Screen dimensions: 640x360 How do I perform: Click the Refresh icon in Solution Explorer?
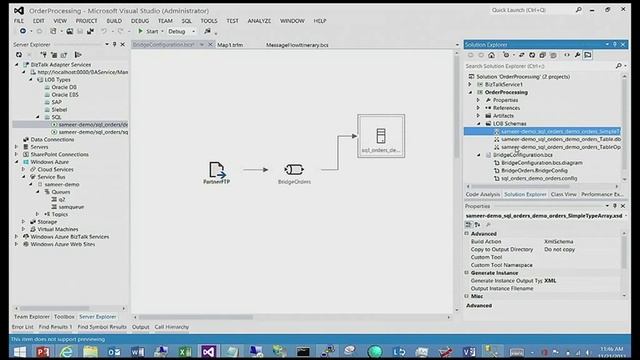pos(532,55)
